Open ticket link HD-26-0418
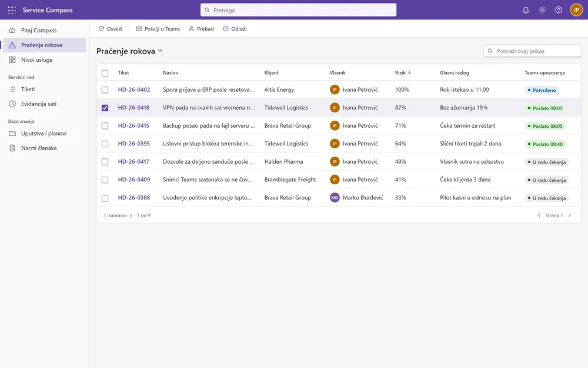This screenshot has width=588, height=368. click(x=133, y=108)
